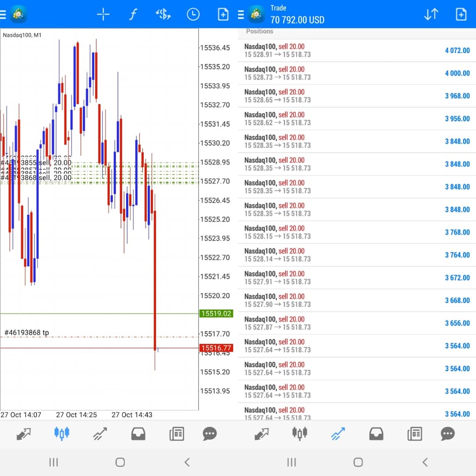The image size is (476, 476).
Task: Open Quotes tab in Trade screen
Action: click(x=262, y=434)
